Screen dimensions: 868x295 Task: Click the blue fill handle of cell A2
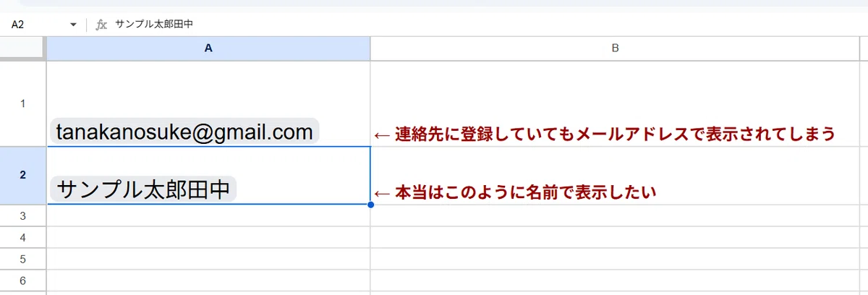coord(370,205)
